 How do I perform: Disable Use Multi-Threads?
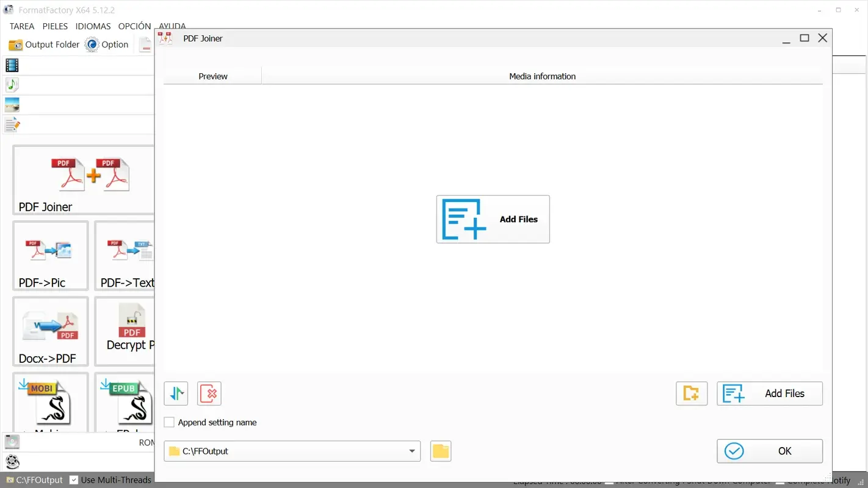(x=73, y=480)
